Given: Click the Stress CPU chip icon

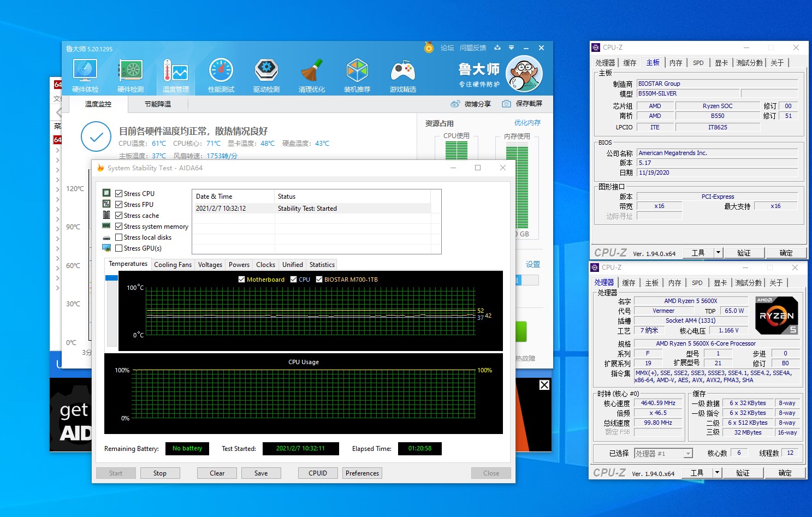Looking at the screenshot, I should coord(106,193).
